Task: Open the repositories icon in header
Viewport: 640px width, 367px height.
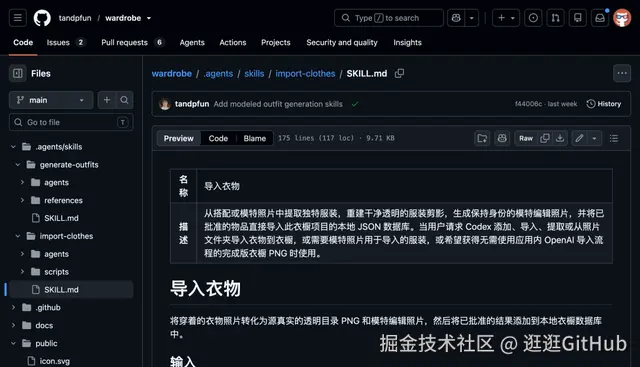Action: [x=578, y=18]
